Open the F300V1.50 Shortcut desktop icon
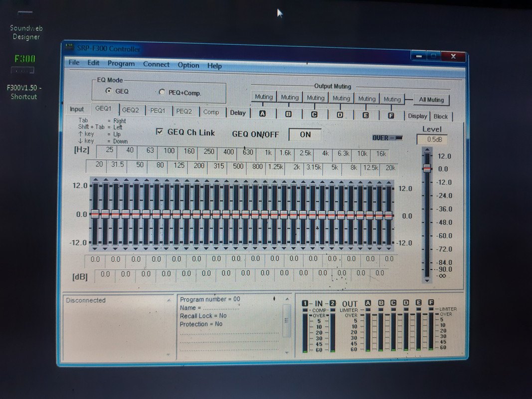 pos(24,77)
